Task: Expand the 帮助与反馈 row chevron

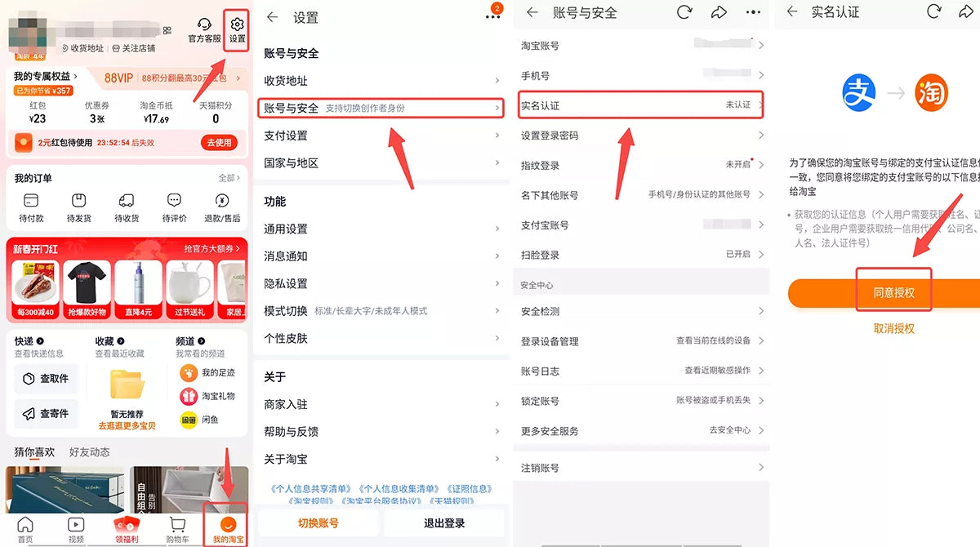Action: 497,431
